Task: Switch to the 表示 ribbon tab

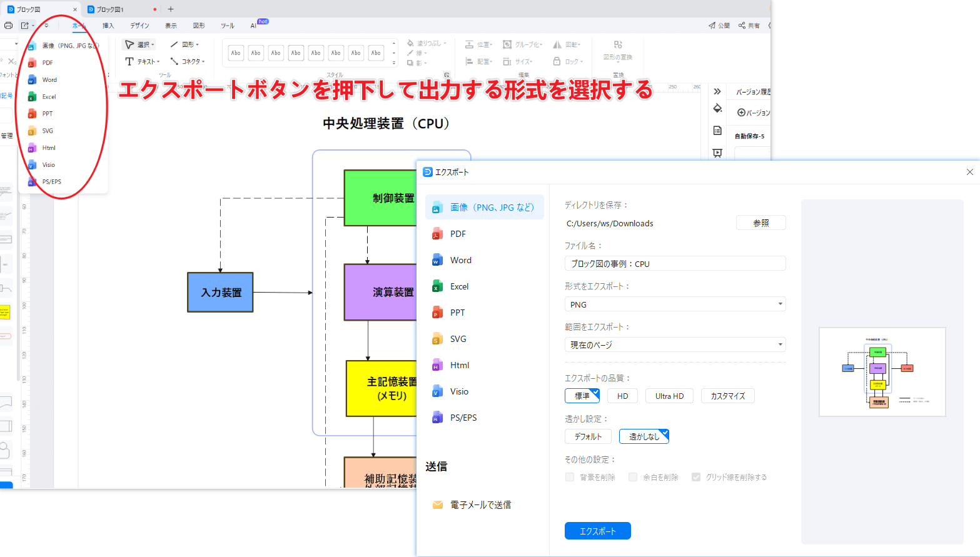Action: point(171,26)
